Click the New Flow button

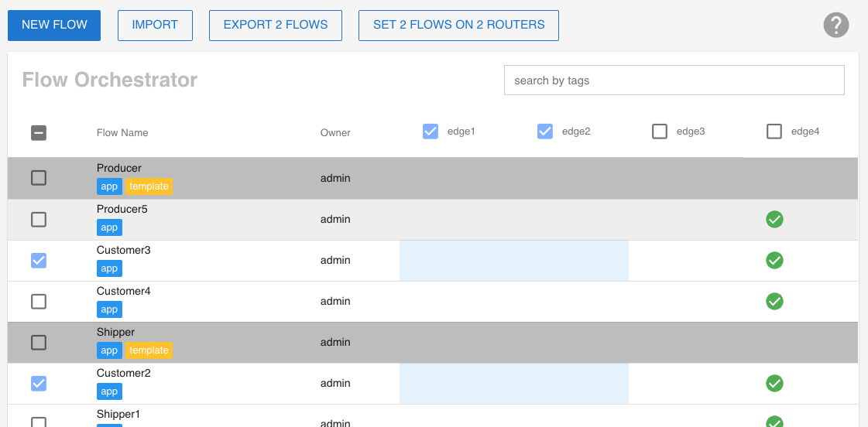54,25
